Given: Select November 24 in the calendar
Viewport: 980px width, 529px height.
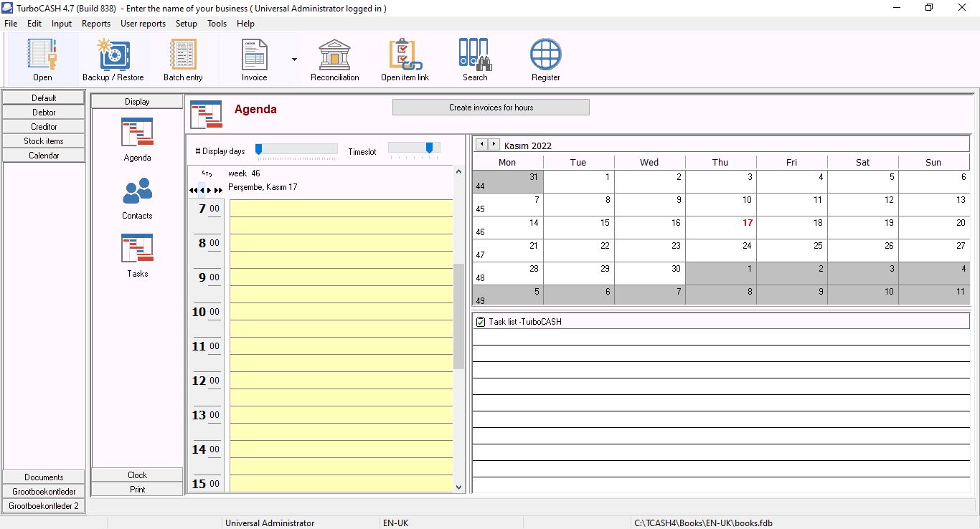Looking at the screenshot, I should pos(720,250).
